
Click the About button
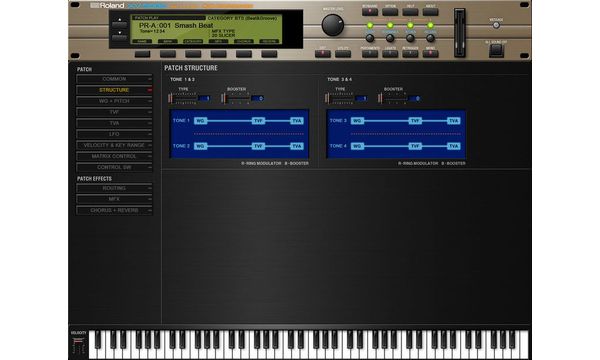click(x=430, y=12)
